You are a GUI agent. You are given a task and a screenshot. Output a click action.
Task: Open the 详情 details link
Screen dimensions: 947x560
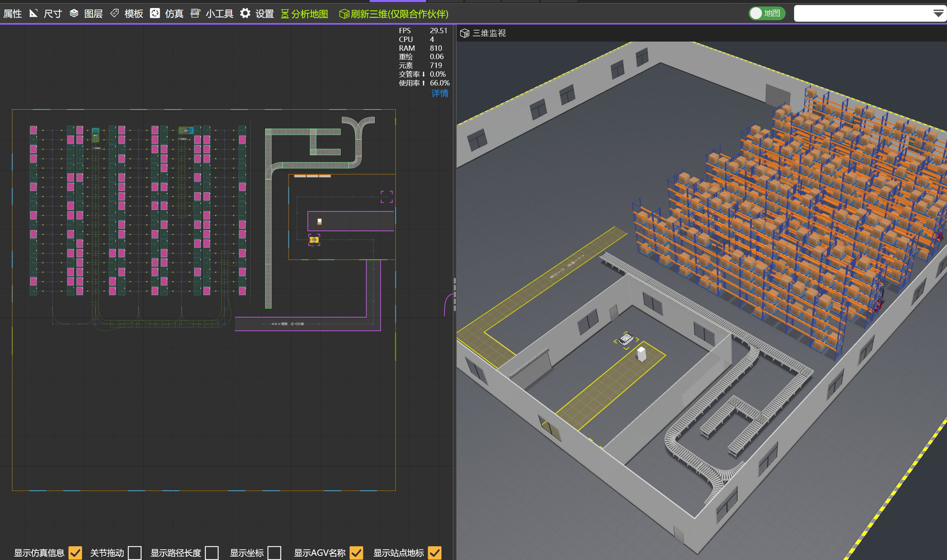tap(440, 93)
